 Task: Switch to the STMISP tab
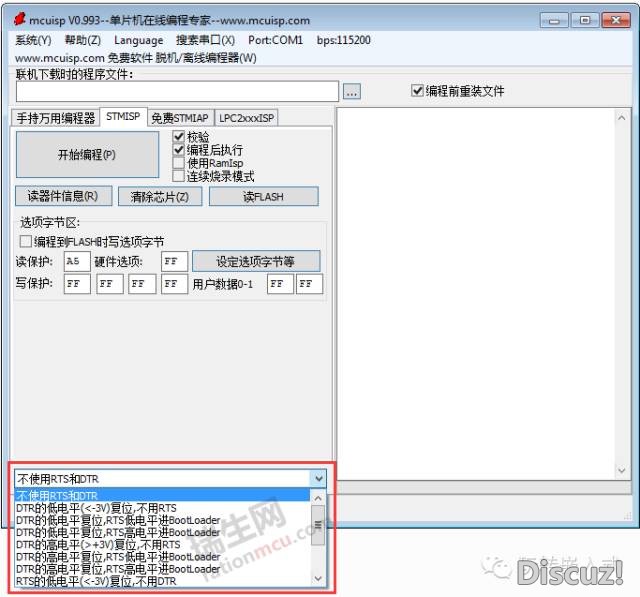click(123, 117)
